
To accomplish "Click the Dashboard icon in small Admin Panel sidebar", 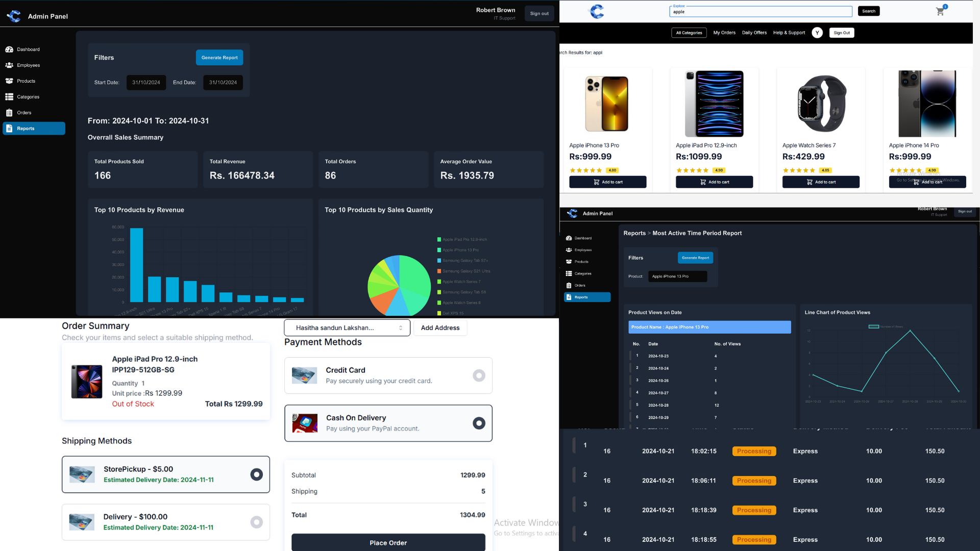I will click(569, 238).
